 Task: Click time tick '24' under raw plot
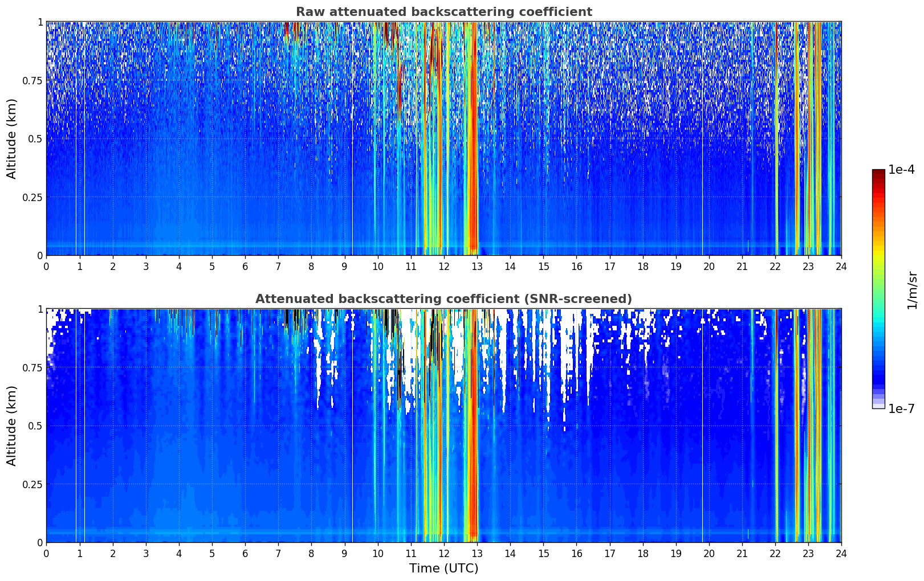click(x=841, y=266)
